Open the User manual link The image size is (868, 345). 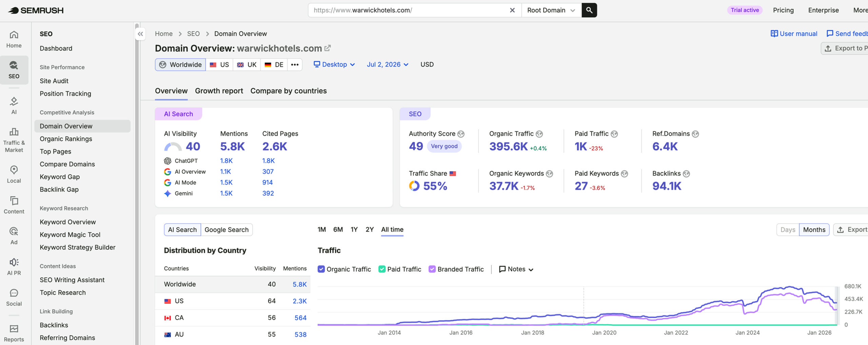pyautogui.click(x=794, y=34)
